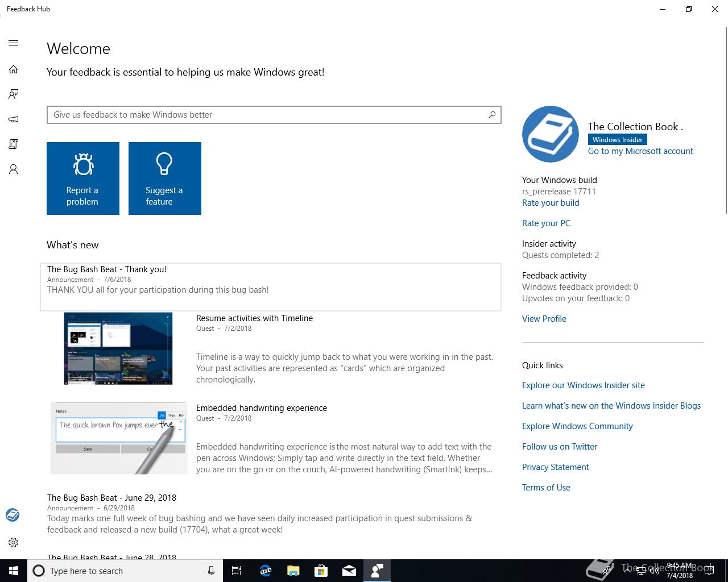Click the search magnifier in feedback box
Image resolution: width=728 pixels, height=582 pixels.
[x=492, y=115]
